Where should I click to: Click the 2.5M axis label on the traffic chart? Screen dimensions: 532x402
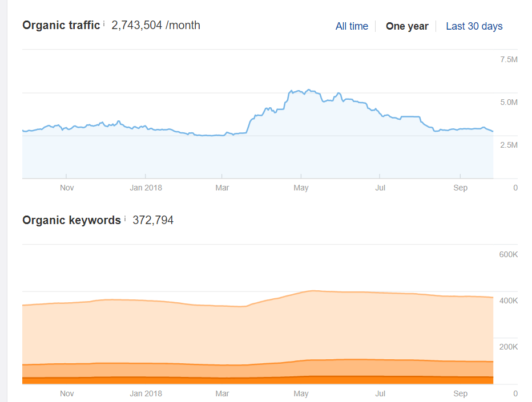509,145
